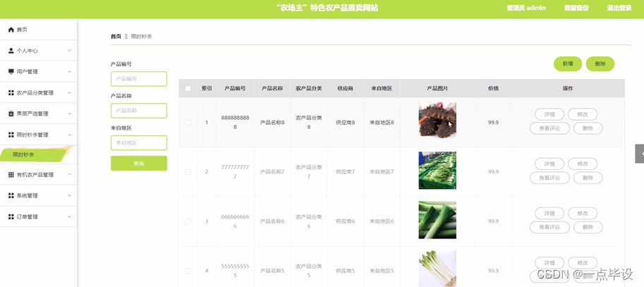
Task: Click 退出登录 to log out
Action: (619, 8)
